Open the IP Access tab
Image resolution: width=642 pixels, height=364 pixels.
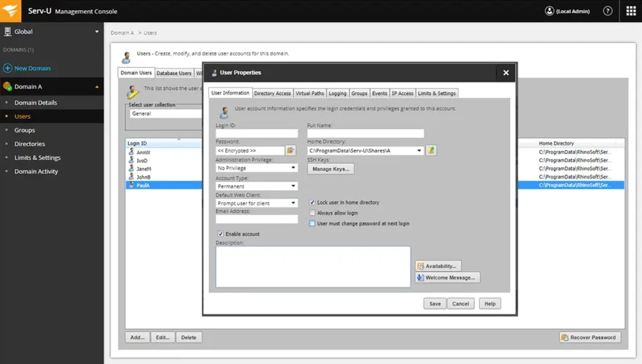tap(403, 93)
